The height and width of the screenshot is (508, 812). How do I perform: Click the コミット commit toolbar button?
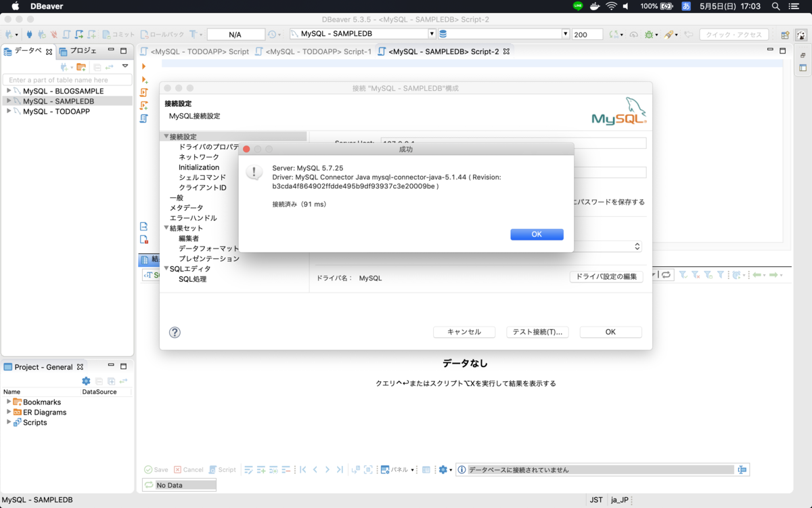119,34
